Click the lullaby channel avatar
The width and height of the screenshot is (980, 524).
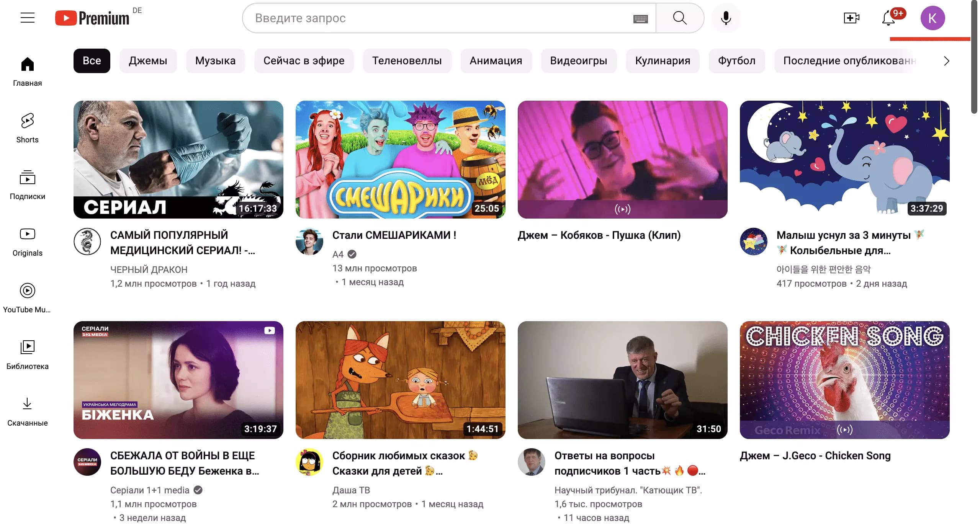pos(754,242)
